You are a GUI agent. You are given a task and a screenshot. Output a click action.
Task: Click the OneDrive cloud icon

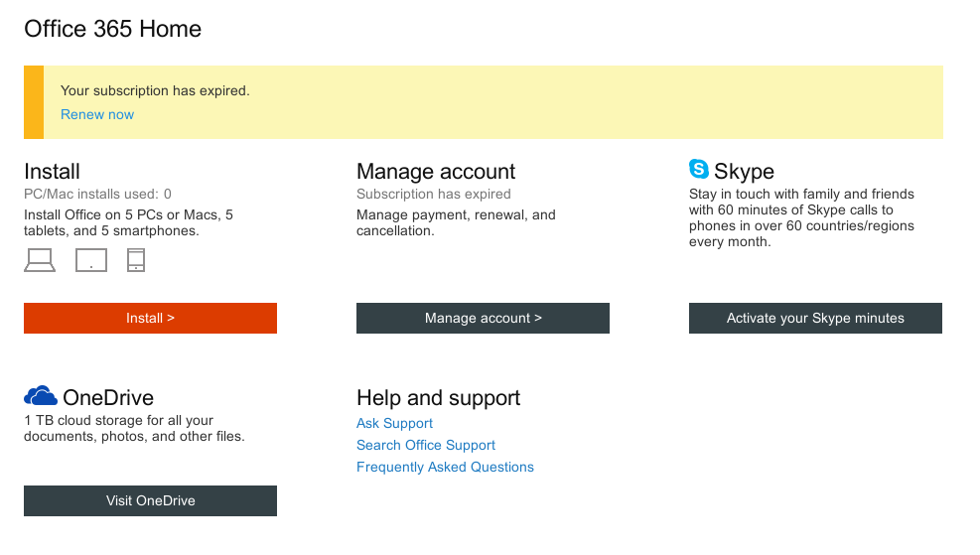coord(41,396)
